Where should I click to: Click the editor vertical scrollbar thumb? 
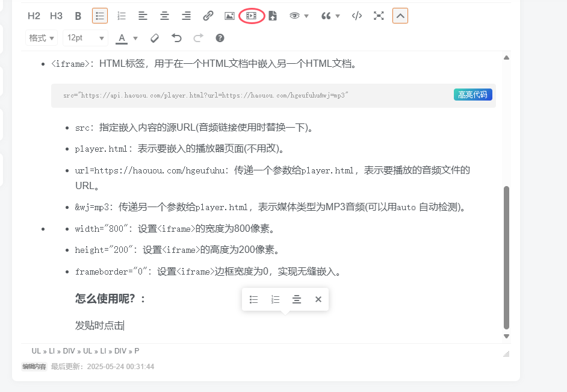[x=506, y=258]
